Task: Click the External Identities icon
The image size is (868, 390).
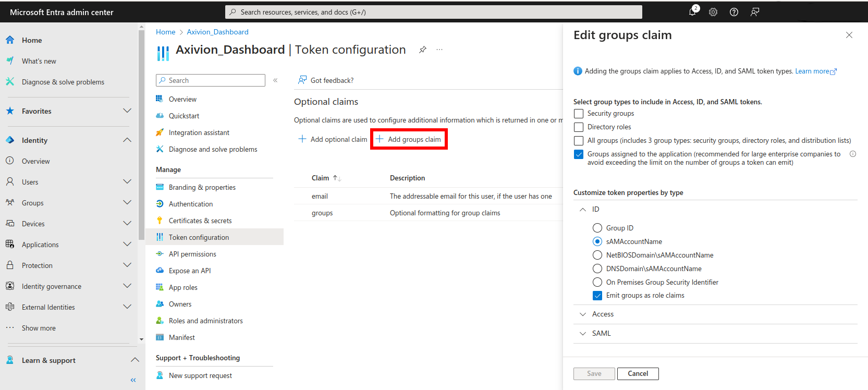Action: (x=10, y=307)
